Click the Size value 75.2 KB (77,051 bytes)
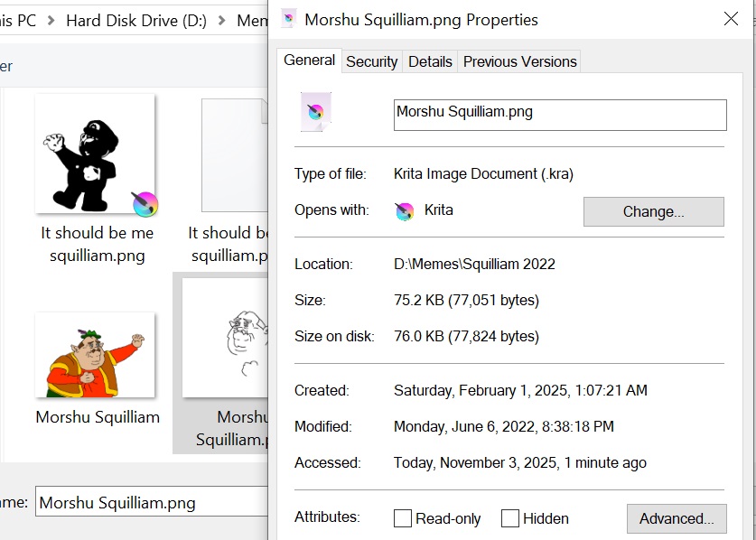756x540 pixels. (x=466, y=301)
